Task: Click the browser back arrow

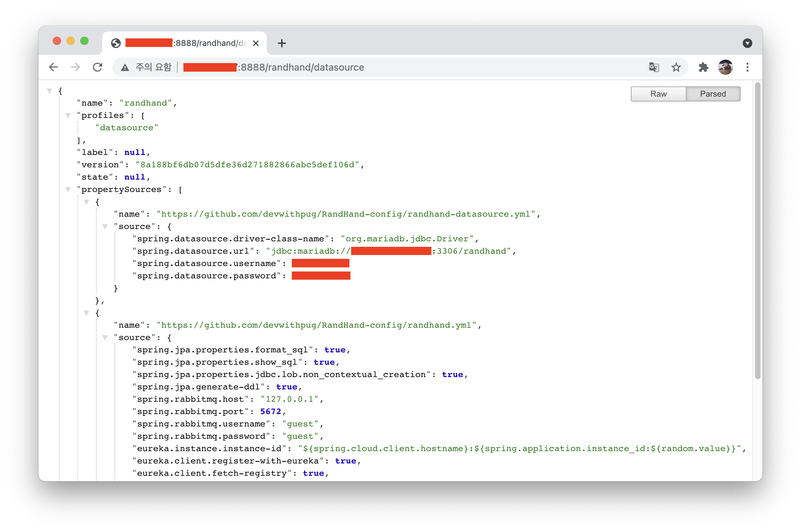Action: [x=53, y=67]
